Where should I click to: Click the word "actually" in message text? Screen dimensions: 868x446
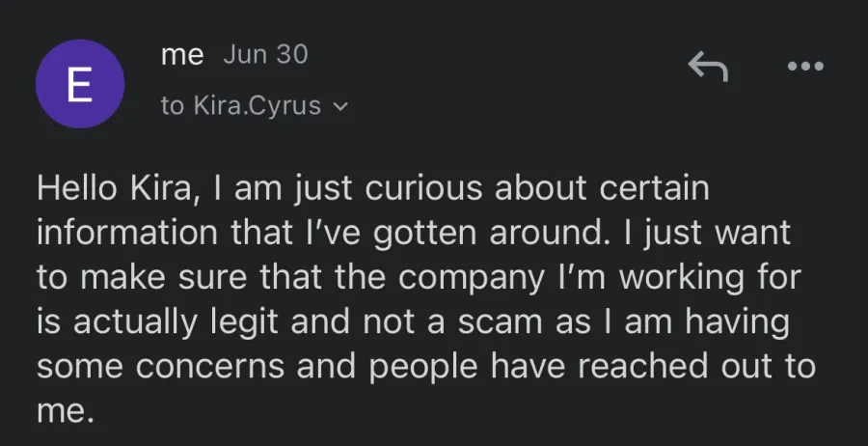[x=136, y=323]
